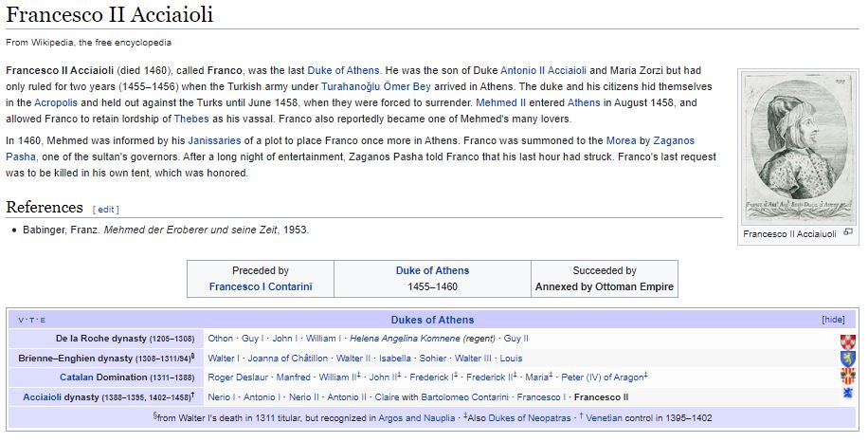The height and width of the screenshot is (442, 868).
Task: Open Francesco I link in Acciaioli navbox row
Action: click(541, 397)
